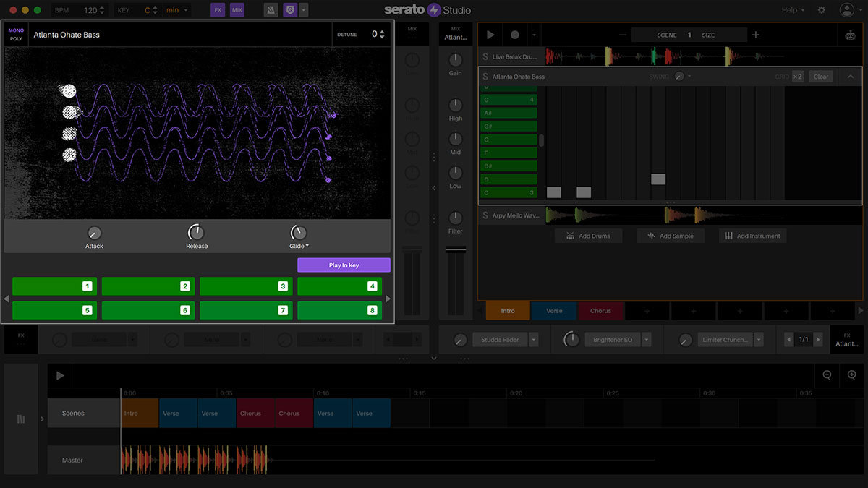Click the Attack knob
The image size is (868, 488).
pyautogui.click(x=94, y=233)
